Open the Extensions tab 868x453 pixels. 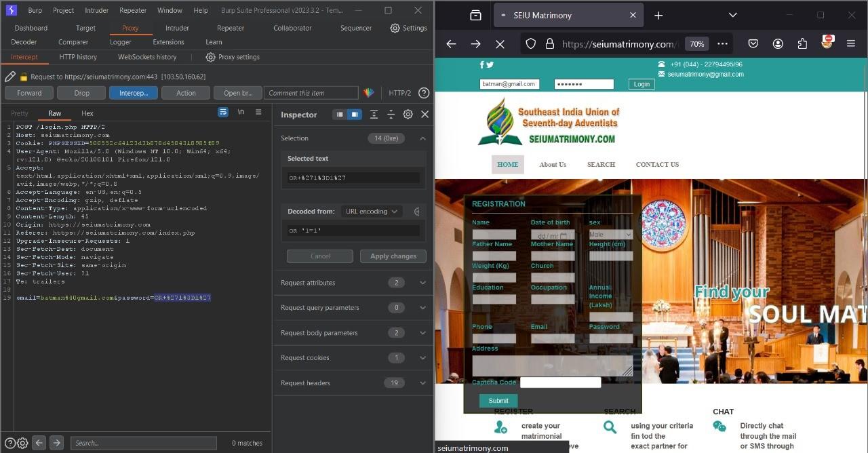coord(169,42)
